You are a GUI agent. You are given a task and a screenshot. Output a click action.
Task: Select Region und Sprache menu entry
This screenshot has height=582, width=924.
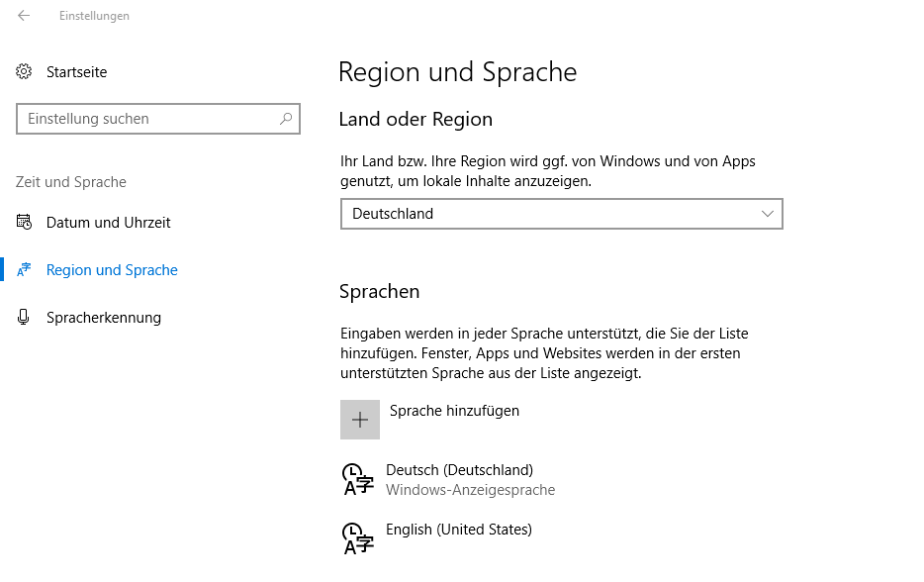point(112,270)
